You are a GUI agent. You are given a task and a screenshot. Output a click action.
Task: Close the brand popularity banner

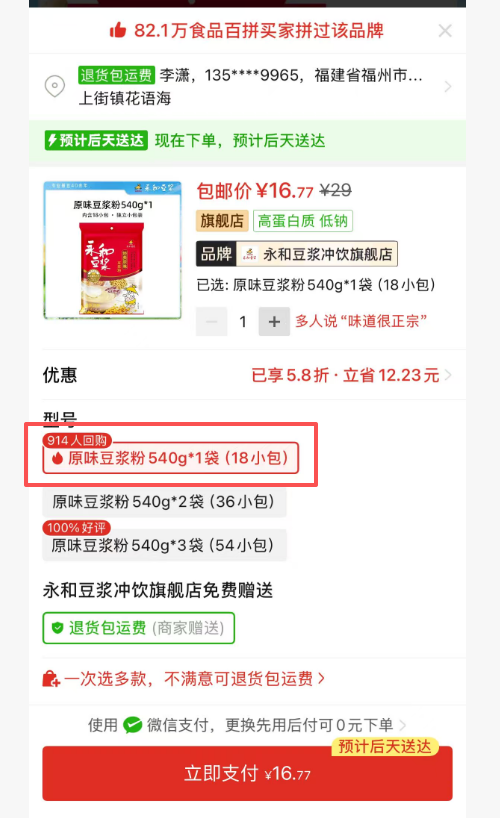(445, 31)
